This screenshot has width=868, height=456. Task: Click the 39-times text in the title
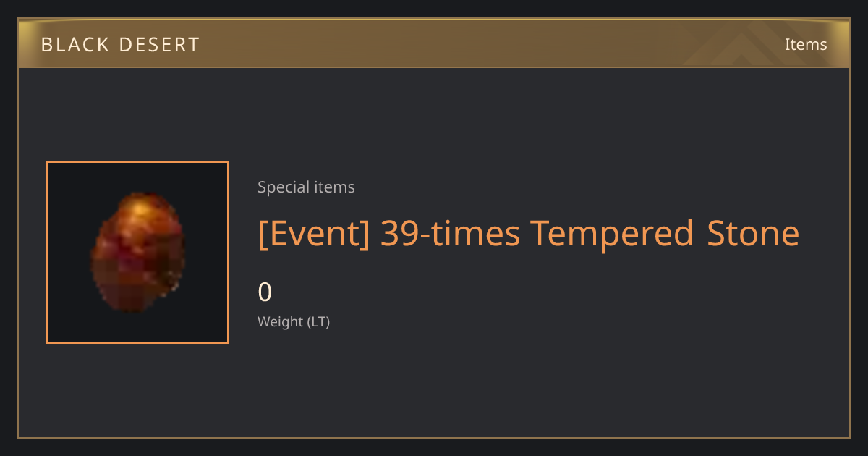tap(451, 234)
